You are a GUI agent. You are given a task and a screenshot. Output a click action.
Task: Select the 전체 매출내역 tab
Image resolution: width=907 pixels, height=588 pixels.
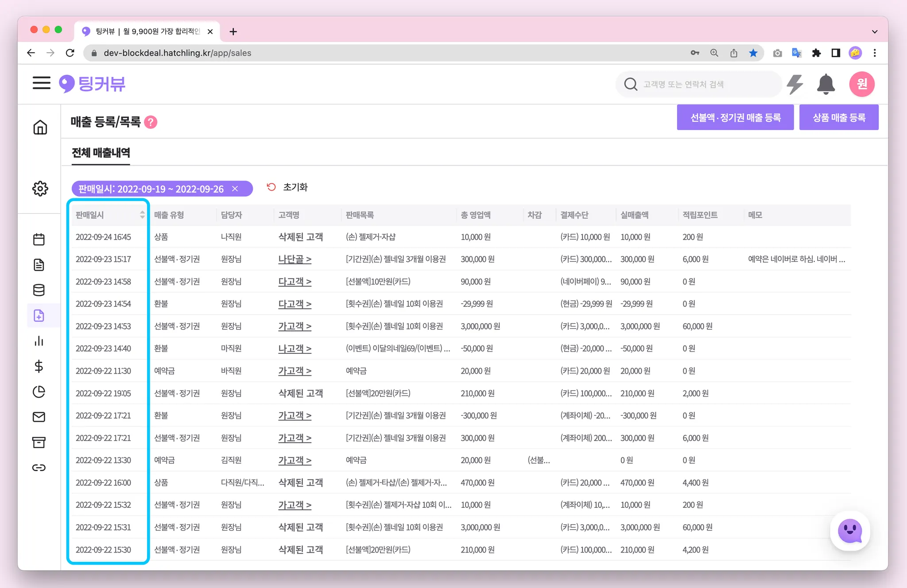point(101,153)
